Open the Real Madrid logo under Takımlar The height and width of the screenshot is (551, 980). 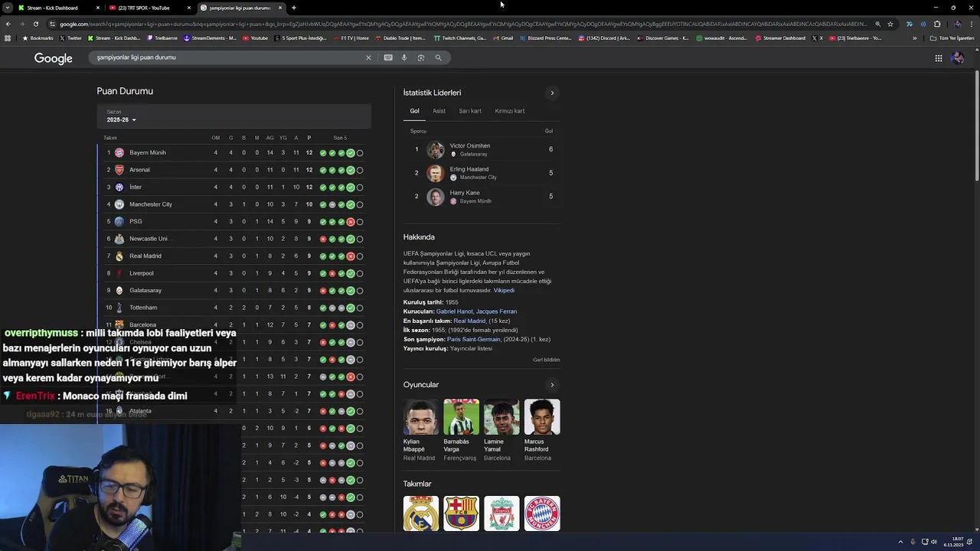point(421,514)
